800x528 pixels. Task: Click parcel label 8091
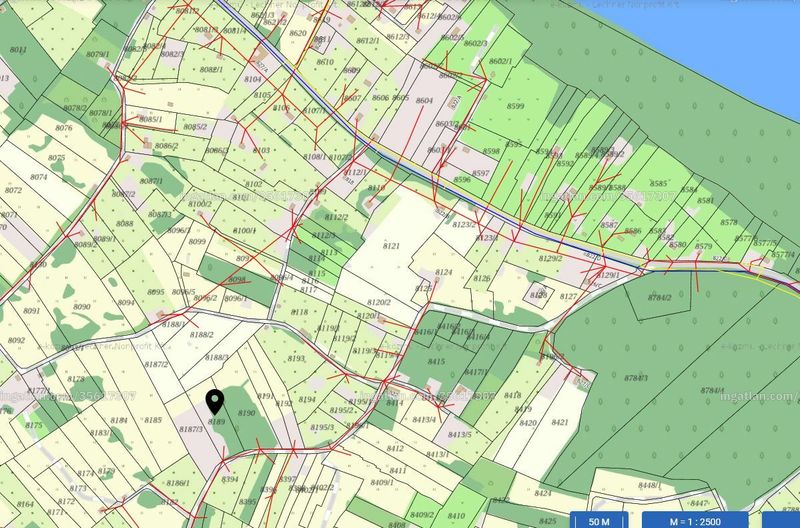(31, 311)
